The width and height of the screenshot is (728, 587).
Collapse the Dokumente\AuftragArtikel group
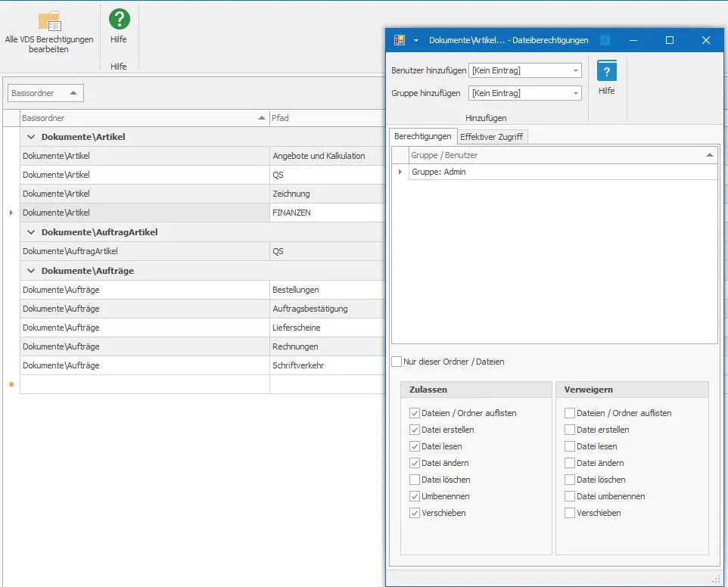pos(31,232)
